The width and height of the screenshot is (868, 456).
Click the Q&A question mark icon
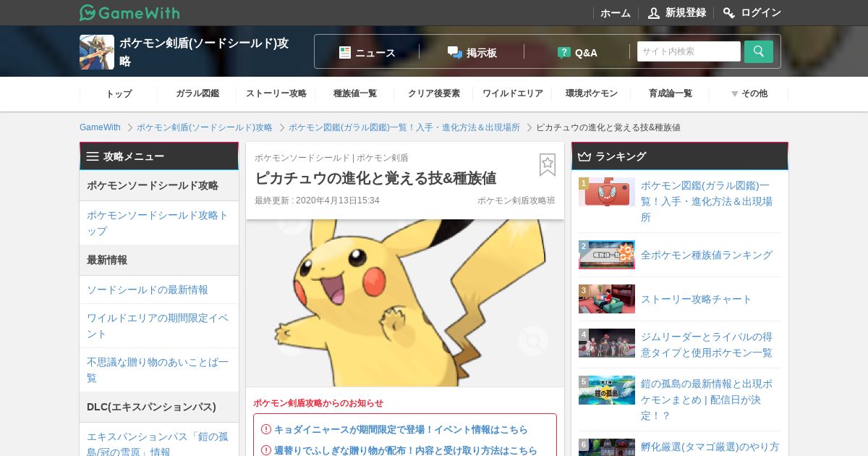pos(564,52)
